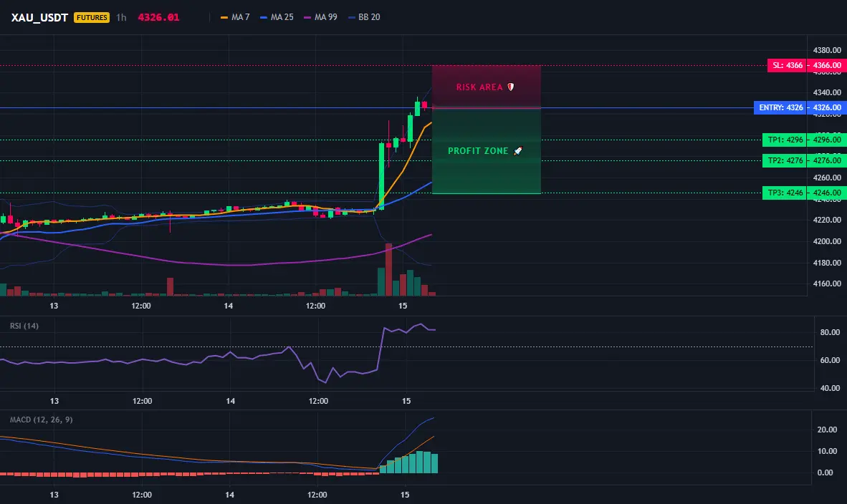The width and height of the screenshot is (847, 504).
Task: Click the green 4246.00 price tag
Action: tap(827, 193)
